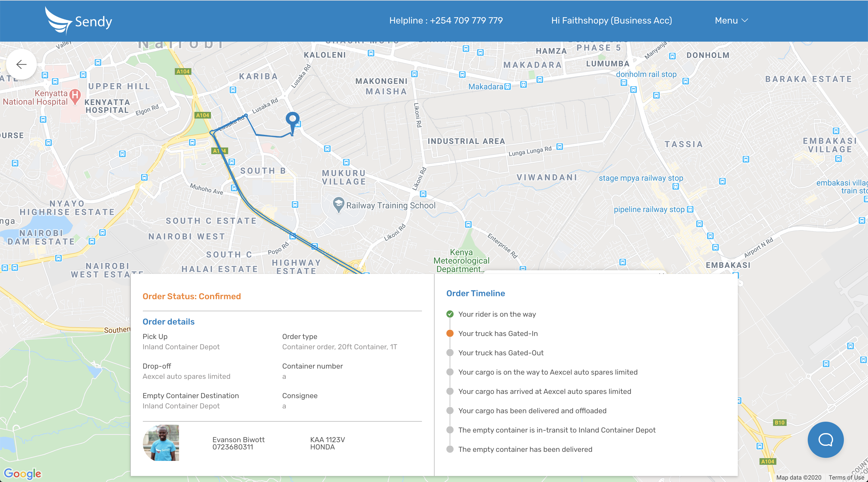Image resolution: width=868 pixels, height=482 pixels.
Task: Click the Menu chevron arrow
Action: (x=745, y=21)
